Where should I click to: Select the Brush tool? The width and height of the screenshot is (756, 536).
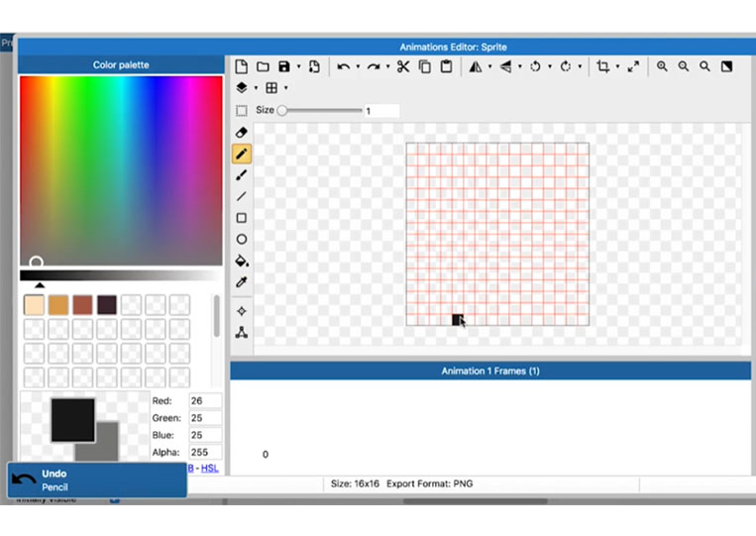(242, 175)
